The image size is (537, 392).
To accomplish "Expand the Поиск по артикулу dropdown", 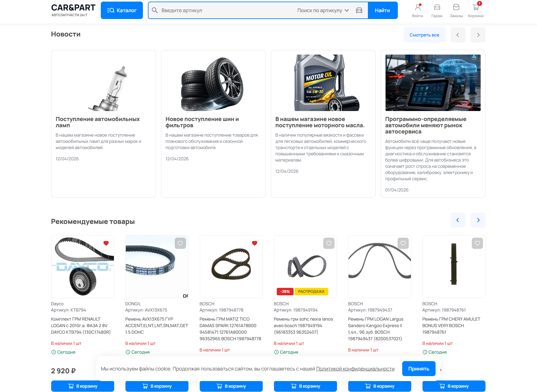I will [x=323, y=10].
